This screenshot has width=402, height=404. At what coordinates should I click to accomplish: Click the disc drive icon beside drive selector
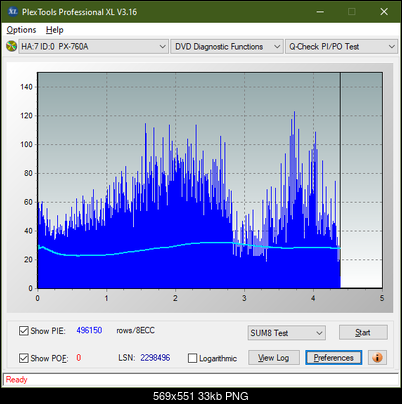pos(11,46)
